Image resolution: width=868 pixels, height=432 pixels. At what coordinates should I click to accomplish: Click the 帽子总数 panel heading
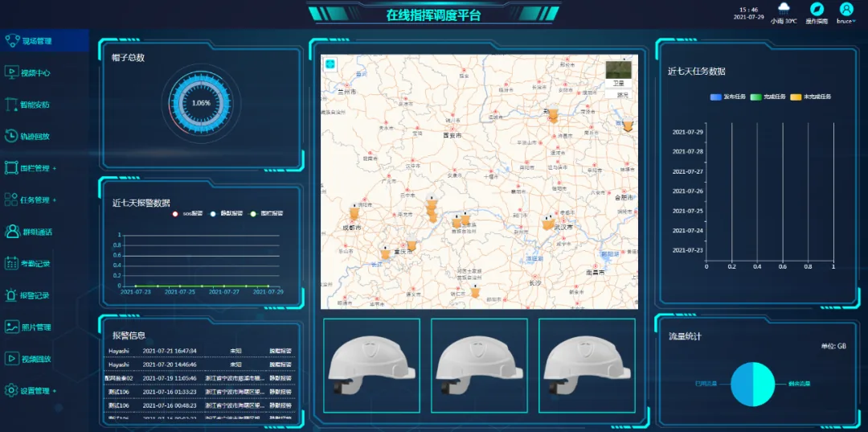click(x=129, y=58)
